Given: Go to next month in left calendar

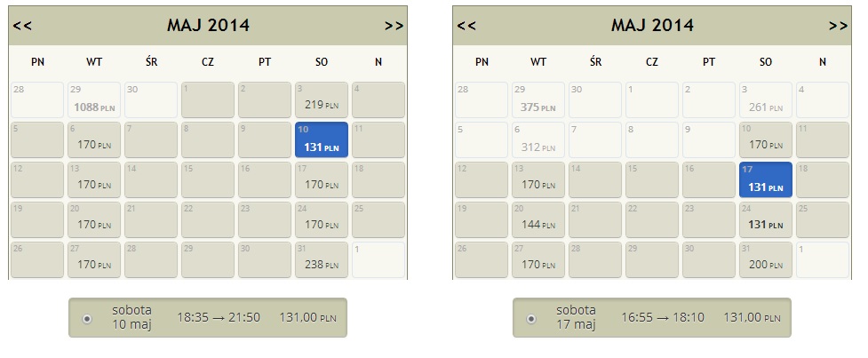Looking at the screenshot, I should 394,26.
